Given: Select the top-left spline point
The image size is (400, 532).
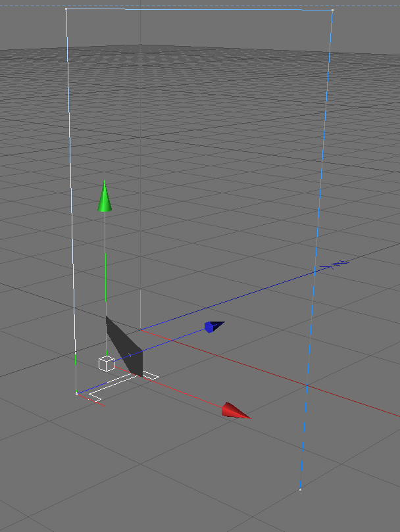Looking at the screenshot, I should pos(66,9).
